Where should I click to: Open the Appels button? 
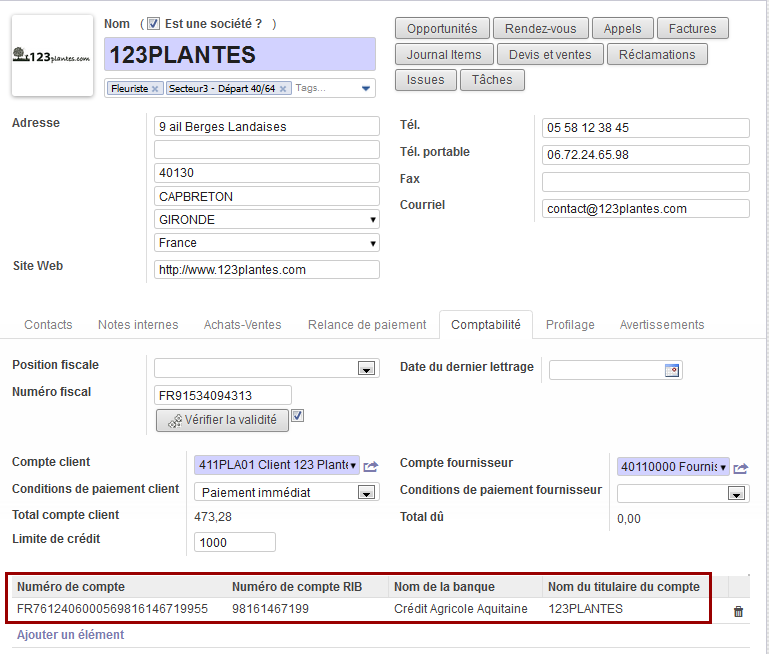point(622,28)
